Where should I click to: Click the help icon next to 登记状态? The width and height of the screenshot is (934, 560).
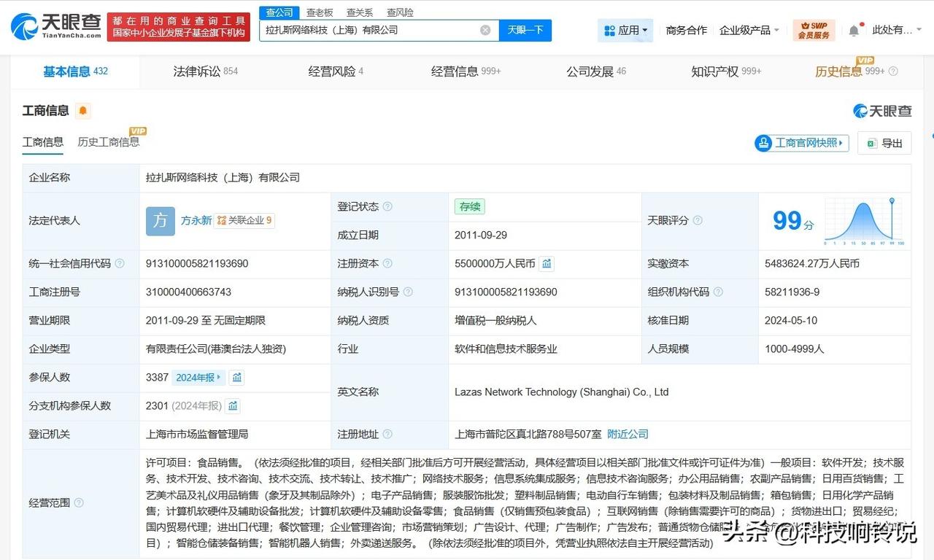(x=387, y=206)
